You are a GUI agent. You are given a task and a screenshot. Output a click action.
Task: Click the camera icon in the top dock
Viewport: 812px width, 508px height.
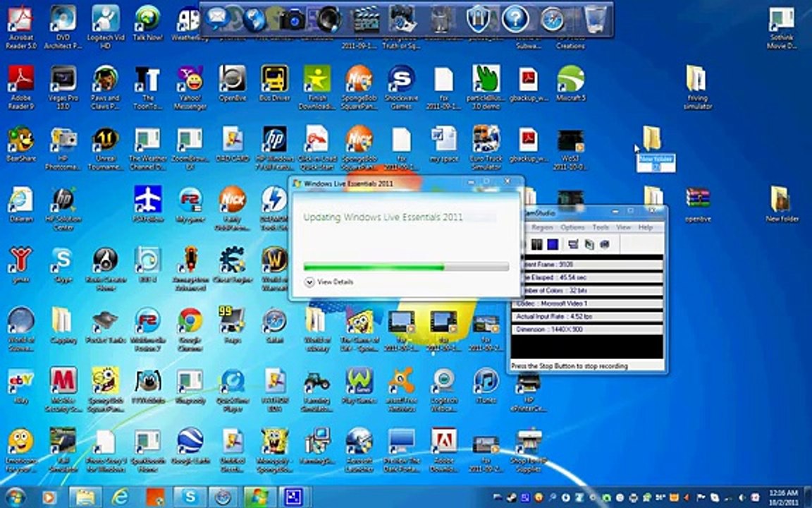[x=293, y=19]
